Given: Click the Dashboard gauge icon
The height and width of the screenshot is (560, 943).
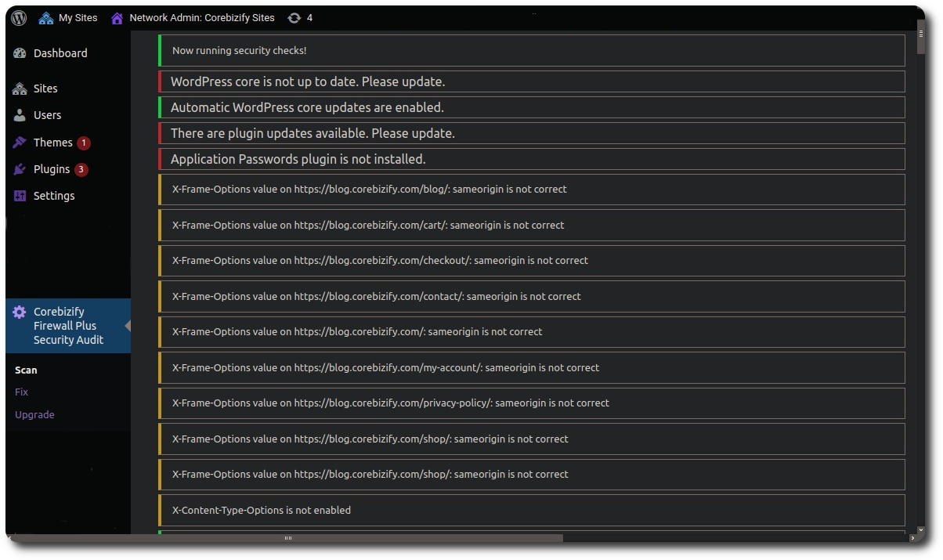Looking at the screenshot, I should [x=20, y=53].
